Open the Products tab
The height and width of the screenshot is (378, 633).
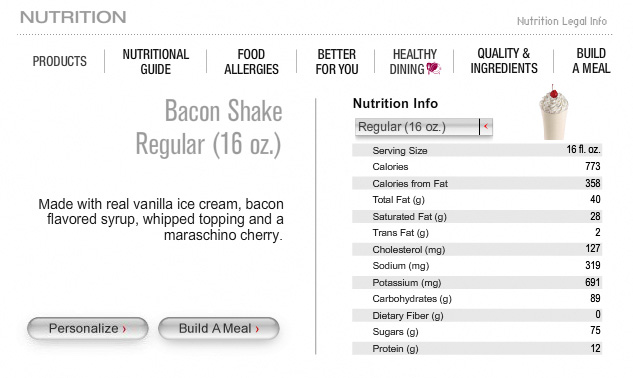(60, 61)
